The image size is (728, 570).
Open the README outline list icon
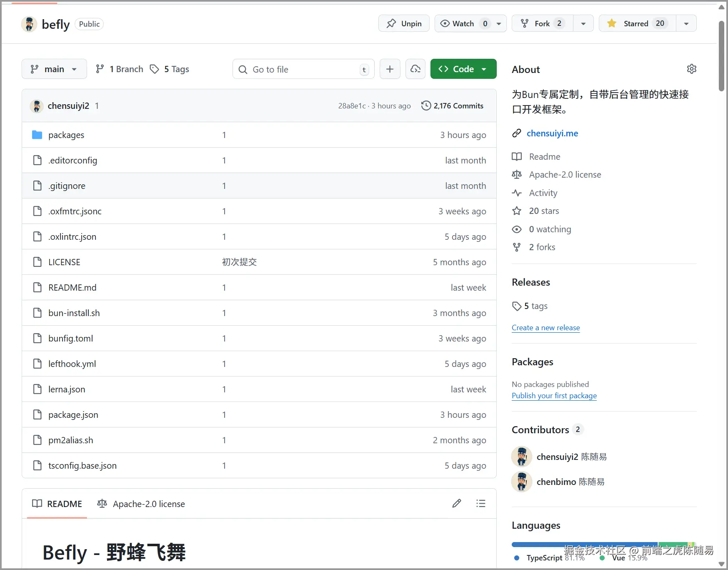[x=481, y=504]
